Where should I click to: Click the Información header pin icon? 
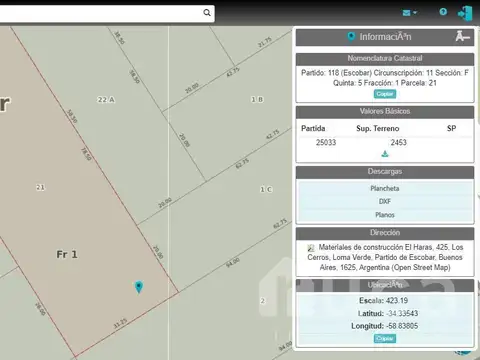point(351,36)
